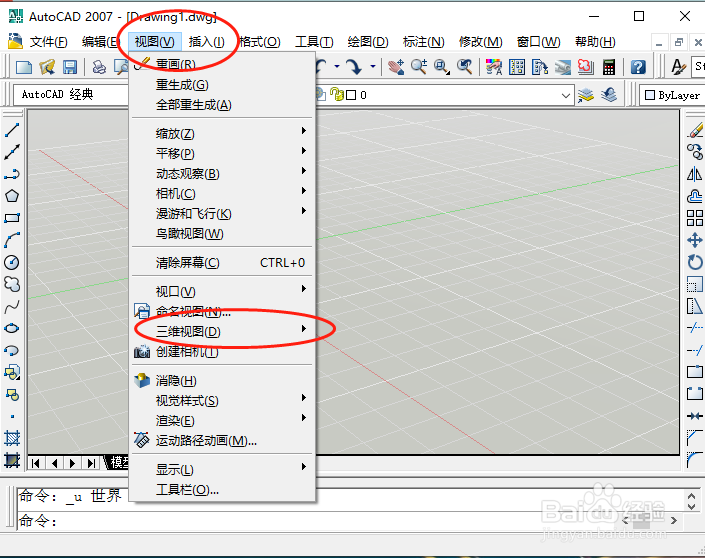Screen dimensions: 705x558
Task: Select the Line tool in draw toolbar
Action: click(12, 130)
